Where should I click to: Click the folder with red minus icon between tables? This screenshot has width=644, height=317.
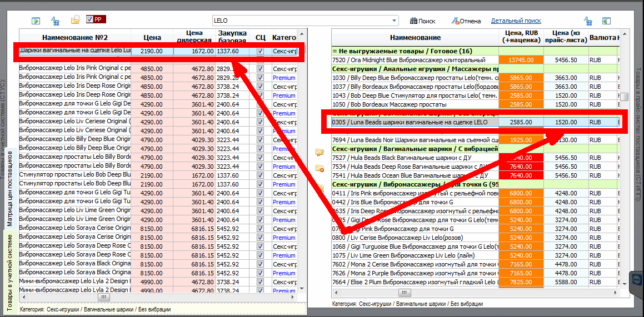[x=319, y=168]
